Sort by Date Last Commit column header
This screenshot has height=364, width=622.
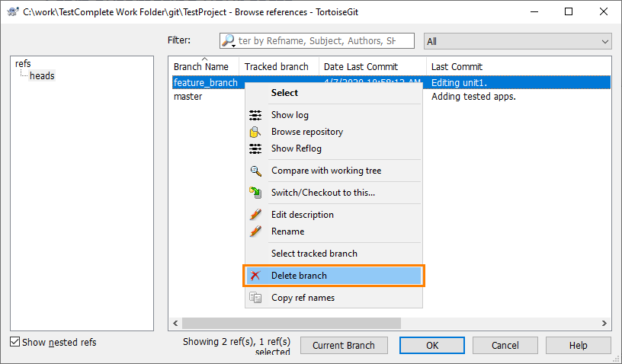coord(370,66)
